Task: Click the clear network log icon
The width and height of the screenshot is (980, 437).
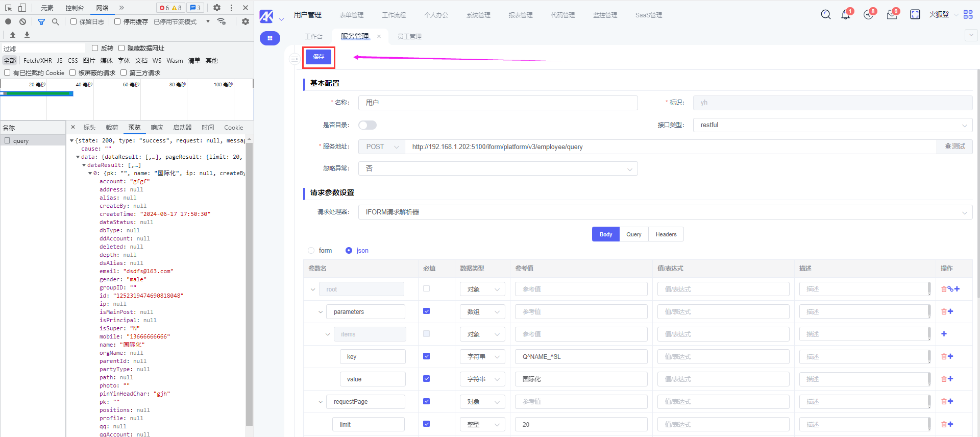Action: (x=23, y=21)
